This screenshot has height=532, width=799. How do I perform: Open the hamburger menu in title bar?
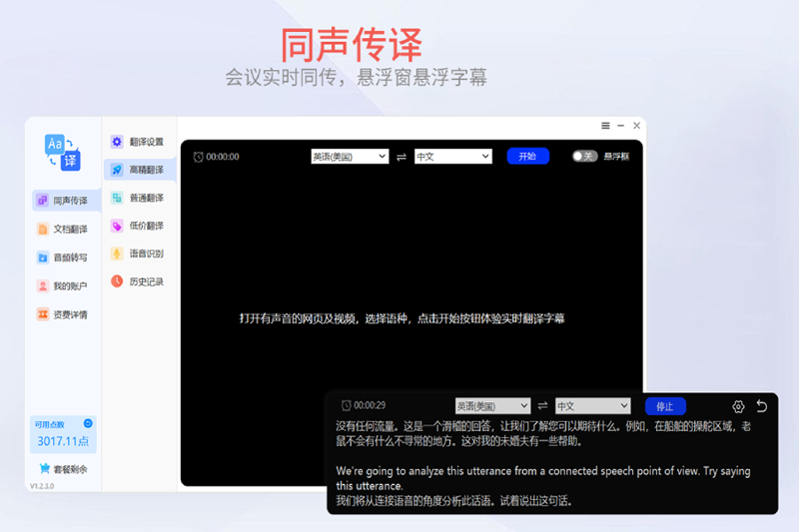(605, 126)
